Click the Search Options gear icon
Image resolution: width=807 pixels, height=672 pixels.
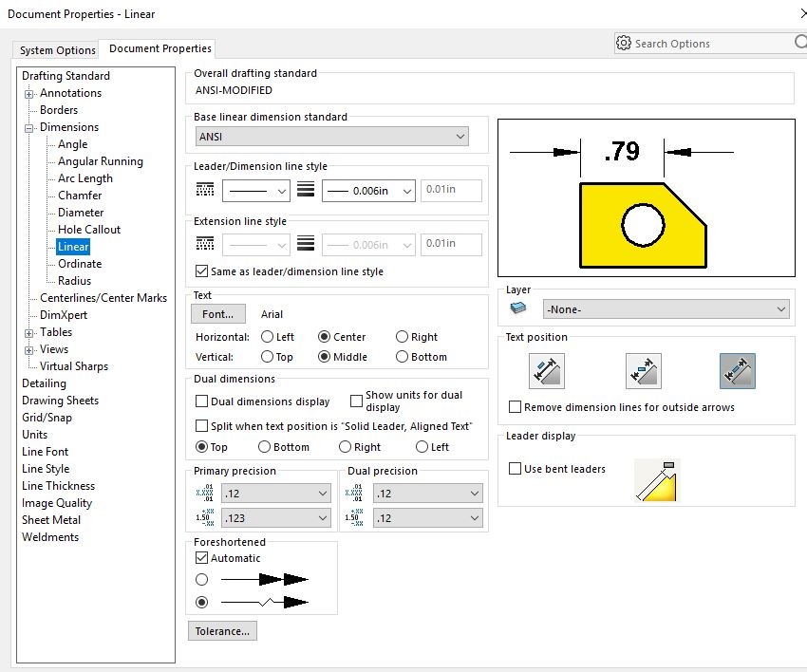623,44
